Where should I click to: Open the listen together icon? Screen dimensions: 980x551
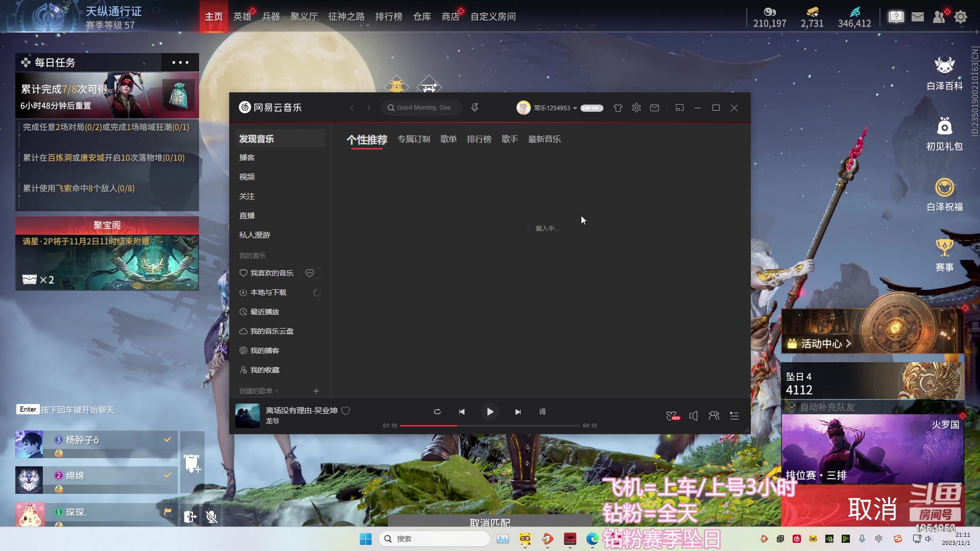click(714, 416)
